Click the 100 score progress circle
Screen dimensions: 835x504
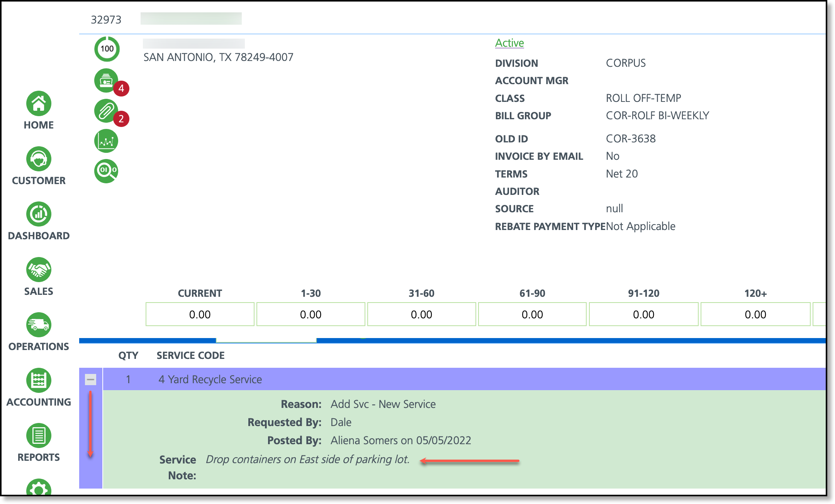(x=107, y=49)
